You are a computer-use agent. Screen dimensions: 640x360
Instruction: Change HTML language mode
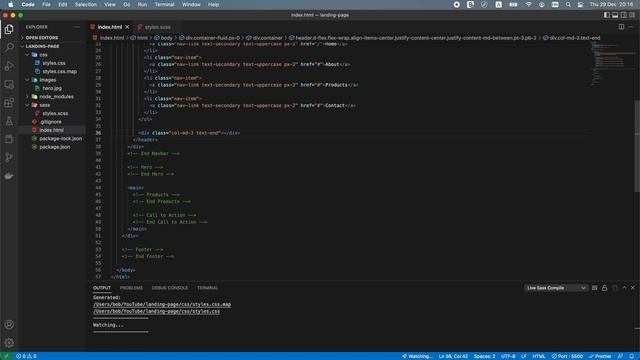(x=539, y=356)
